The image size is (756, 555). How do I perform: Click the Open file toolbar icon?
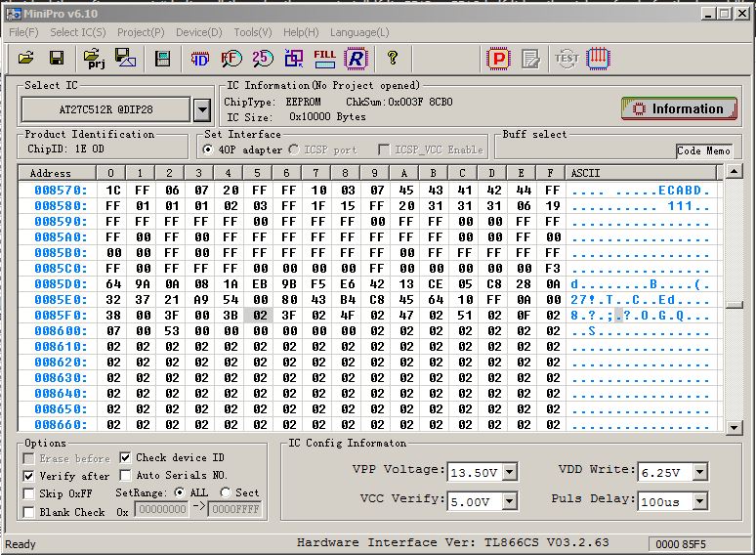coord(26,59)
